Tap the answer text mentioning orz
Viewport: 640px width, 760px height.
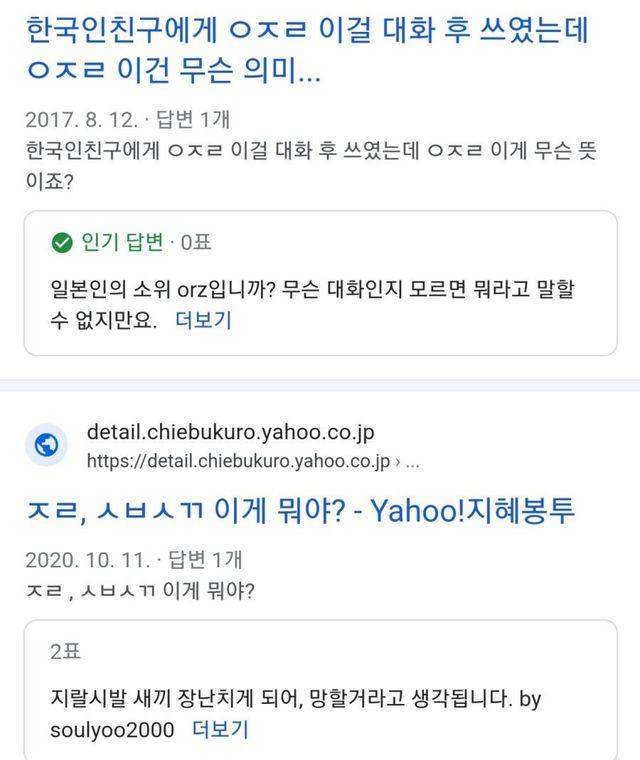coord(300,290)
